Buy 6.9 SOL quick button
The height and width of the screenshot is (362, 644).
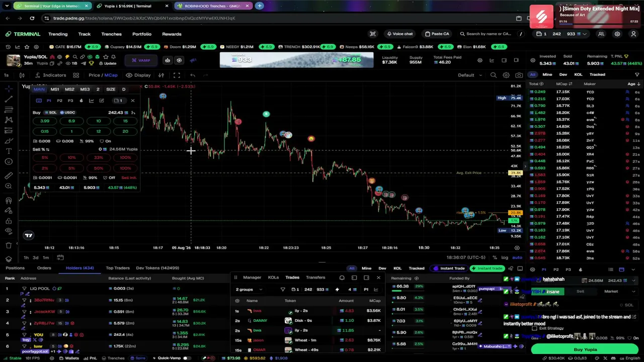point(71,121)
